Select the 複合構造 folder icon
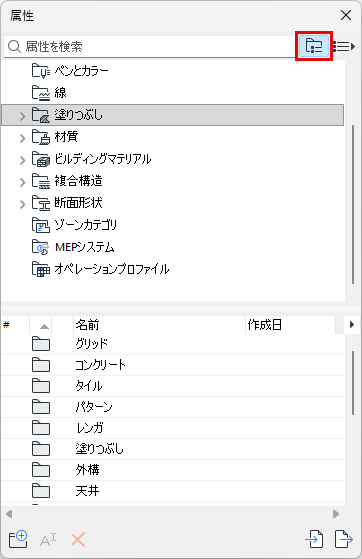Image resolution: width=362 pixels, height=559 pixels. [x=41, y=181]
